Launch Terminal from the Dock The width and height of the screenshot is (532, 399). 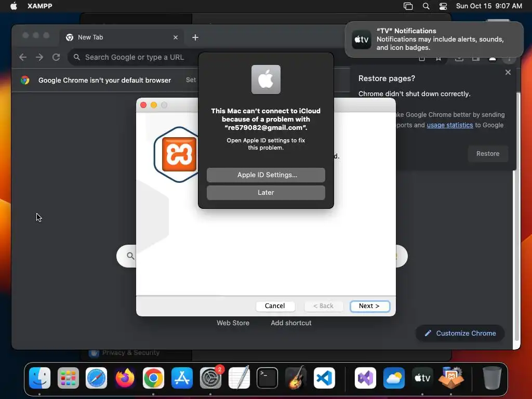267,378
